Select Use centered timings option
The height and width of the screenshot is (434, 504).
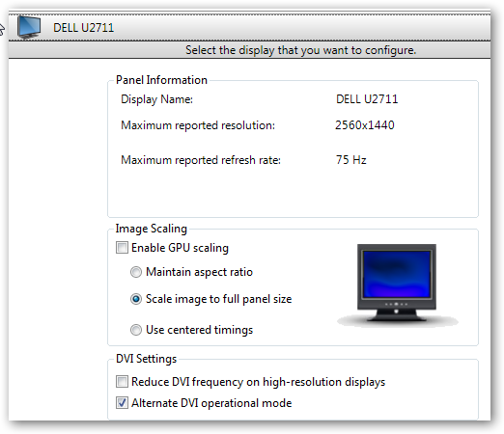point(136,330)
